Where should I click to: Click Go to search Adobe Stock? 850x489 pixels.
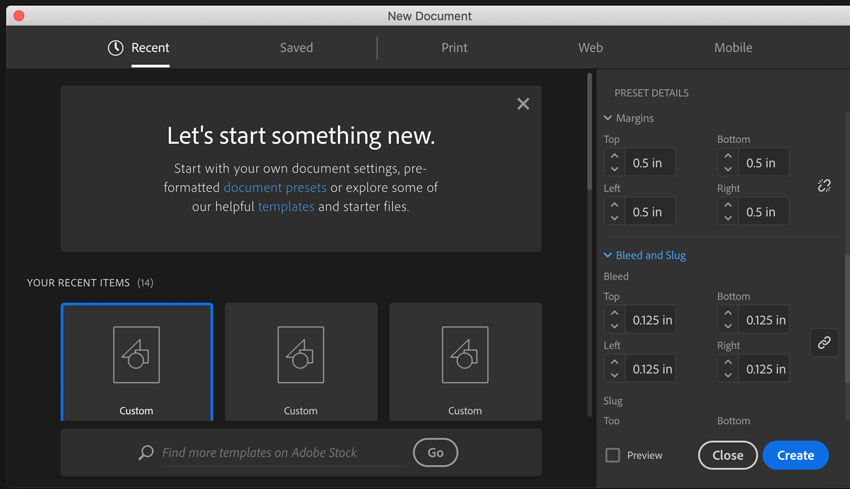[435, 452]
